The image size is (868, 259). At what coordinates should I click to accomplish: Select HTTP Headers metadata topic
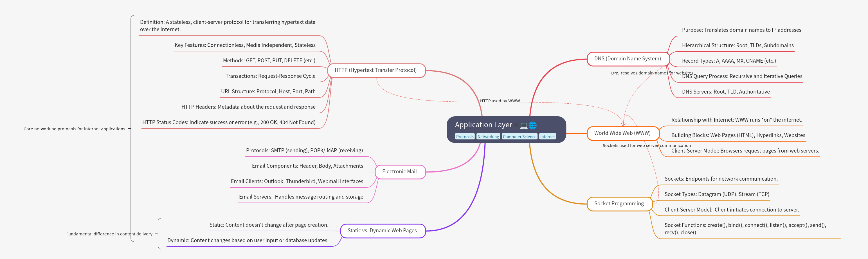click(x=248, y=107)
